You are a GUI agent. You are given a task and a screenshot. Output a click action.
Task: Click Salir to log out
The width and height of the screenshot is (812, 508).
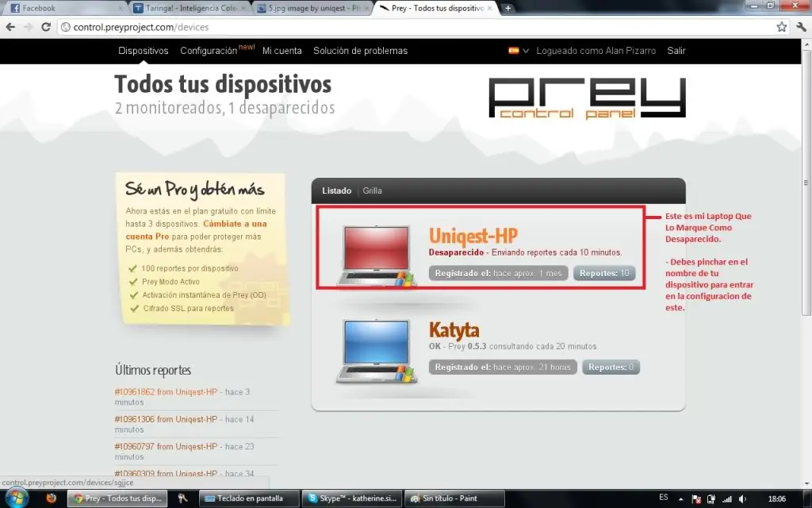[676, 51]
